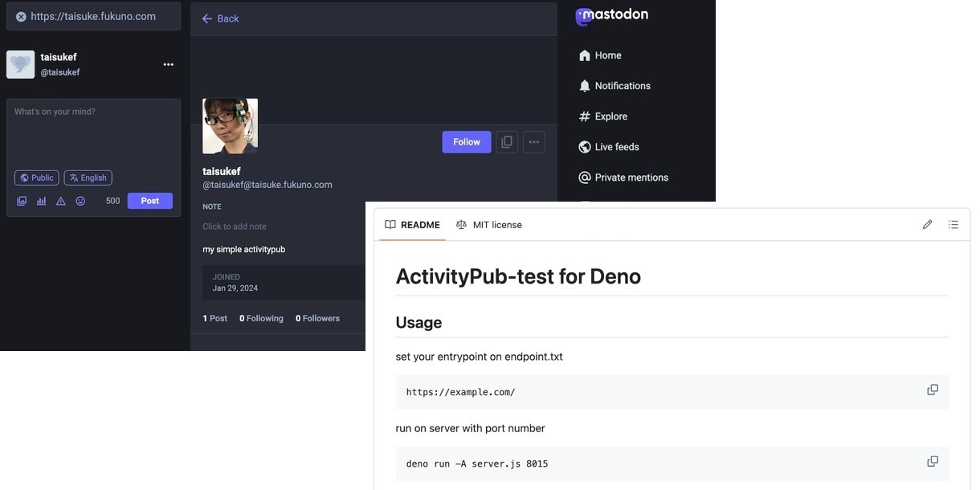Open the README outline list icon
Screen dimensions: 980x490
coord(953,225)
